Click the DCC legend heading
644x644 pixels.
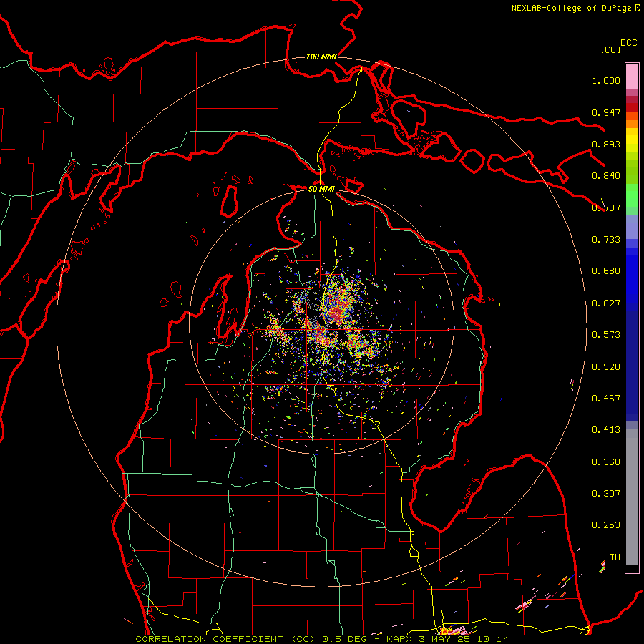point(629,43)
